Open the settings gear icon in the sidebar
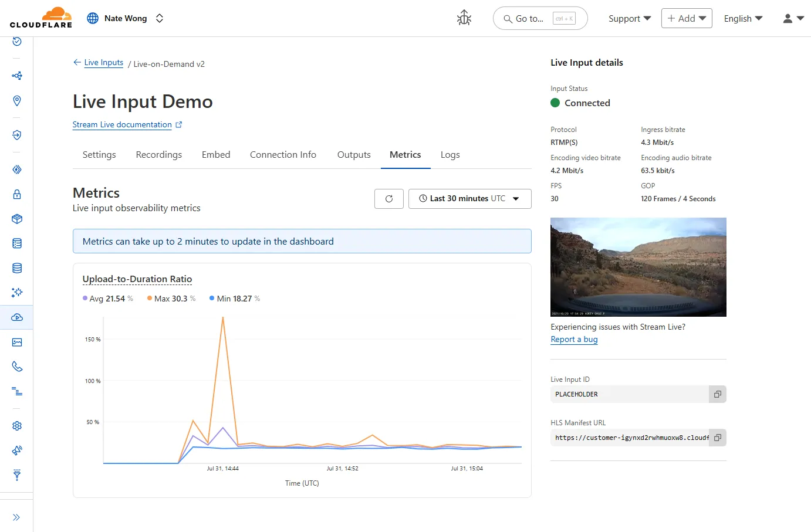811x532 pixels. click(17, 426)
